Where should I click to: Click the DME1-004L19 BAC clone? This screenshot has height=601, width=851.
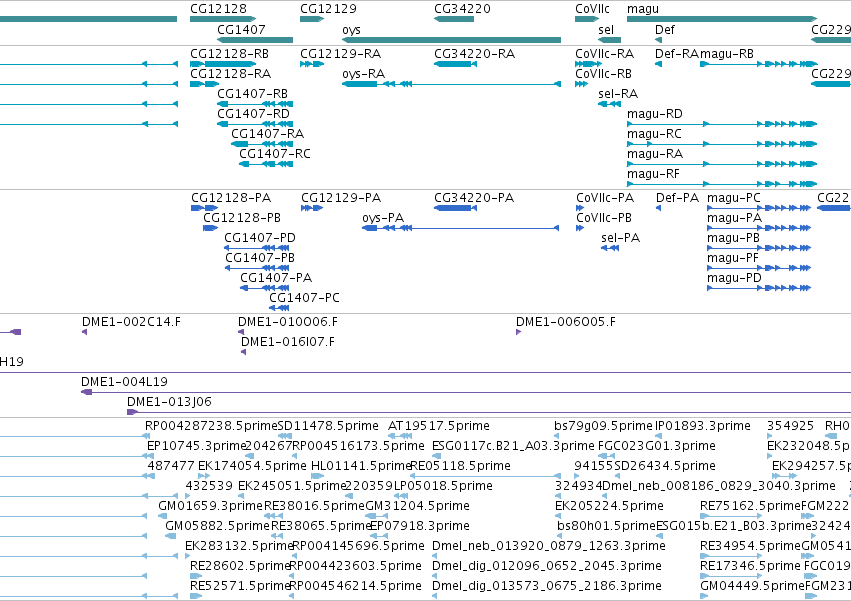point(466,392)
